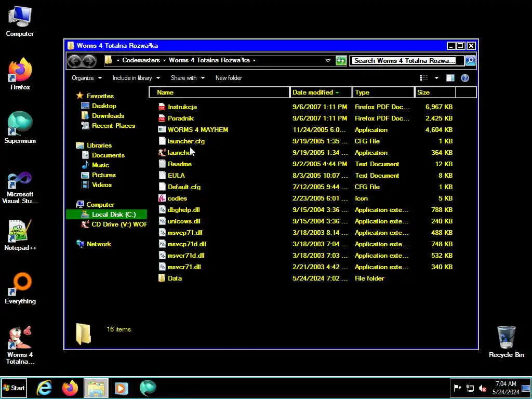Select Downloads under Favorites
532x399 pixels.
click(x=108, y=116)
